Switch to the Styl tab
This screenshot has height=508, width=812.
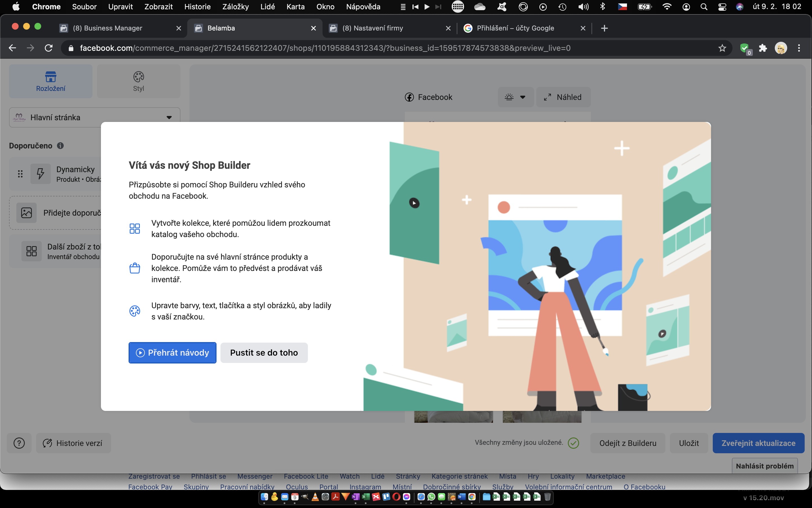pyautogui.click(x=138, y=81)
